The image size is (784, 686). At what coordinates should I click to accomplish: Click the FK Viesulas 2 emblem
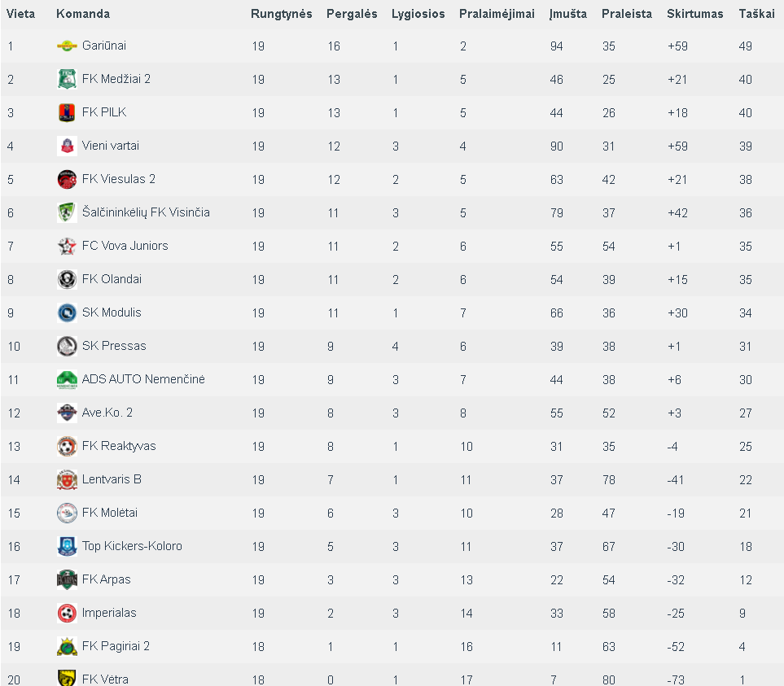(x=67, y=179)
